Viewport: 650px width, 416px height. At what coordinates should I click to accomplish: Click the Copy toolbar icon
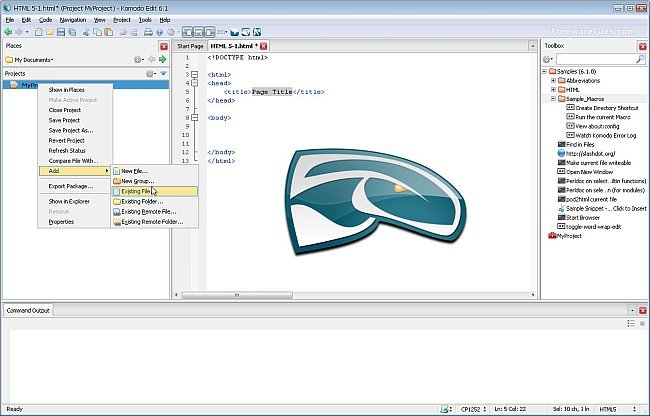tap(97, 32)
